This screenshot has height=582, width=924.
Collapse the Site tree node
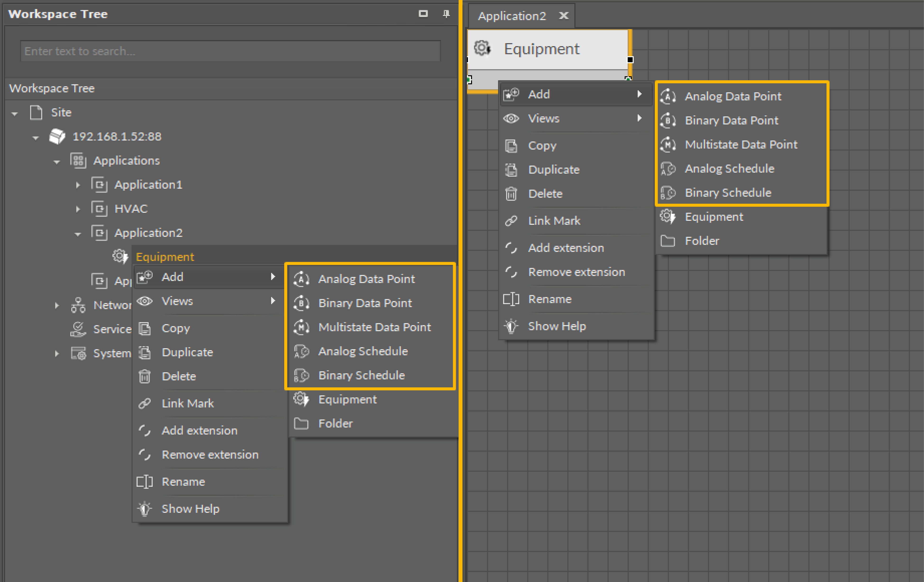15,113
